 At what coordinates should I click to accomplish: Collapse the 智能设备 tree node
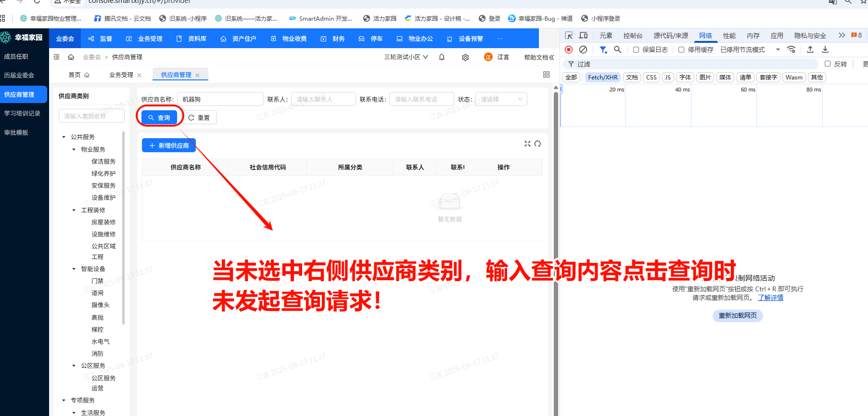click(74, 269)
